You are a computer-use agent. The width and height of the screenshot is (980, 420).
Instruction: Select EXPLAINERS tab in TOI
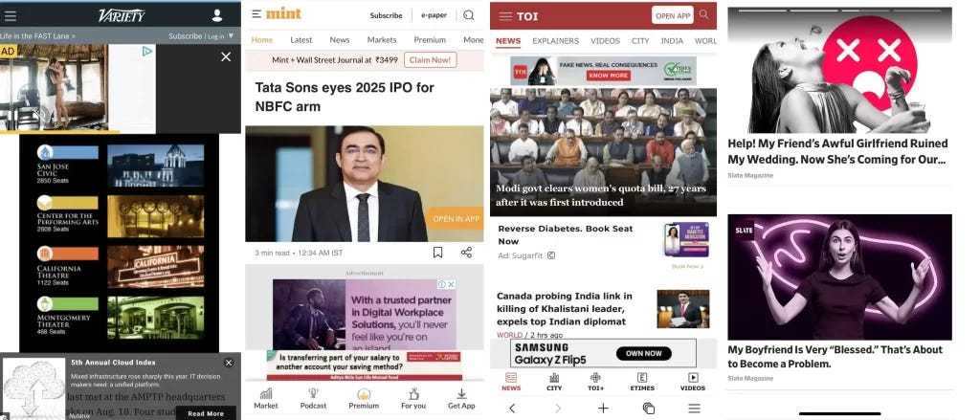tap(556, 41)
